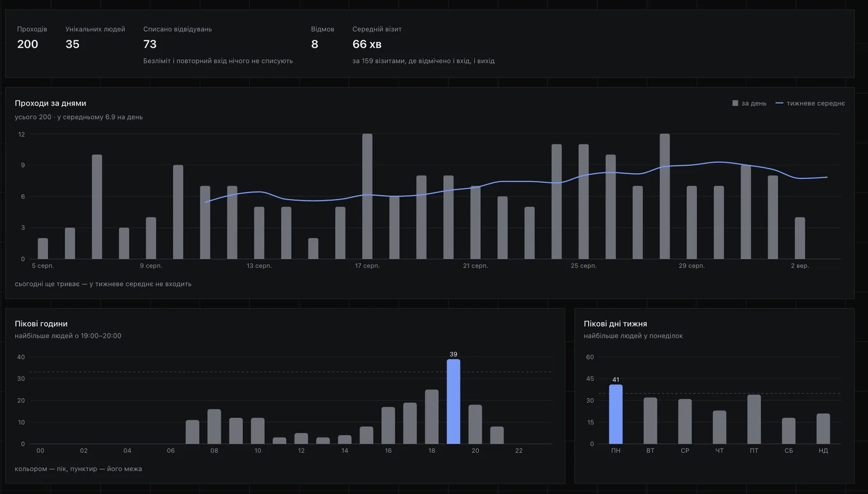Click the highlighted blue peak-hour bar labeled 39
Viewport: 868px width, 494px height.
[x=454, y=401]
